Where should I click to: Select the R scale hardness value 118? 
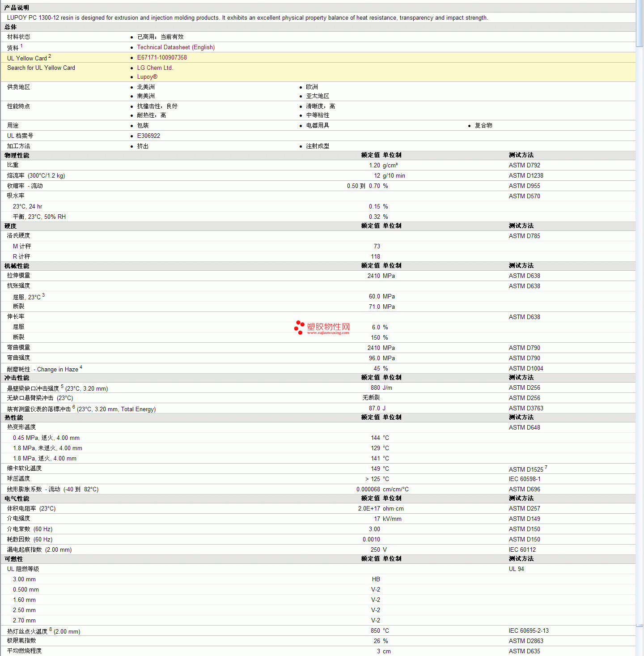tap(375, 256)
